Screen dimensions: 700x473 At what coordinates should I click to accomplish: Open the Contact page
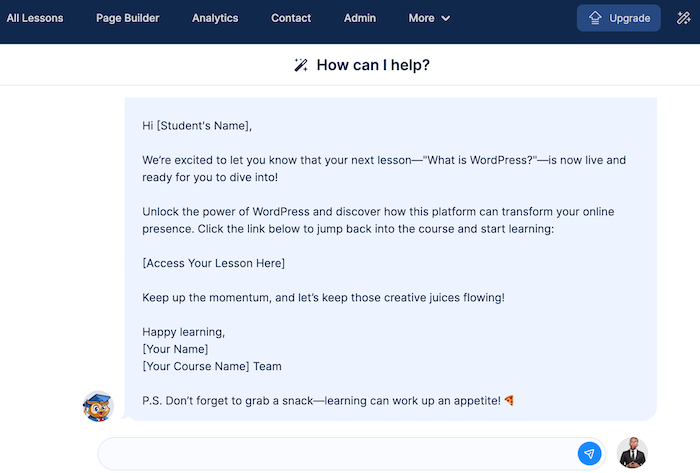coord(291,18)
